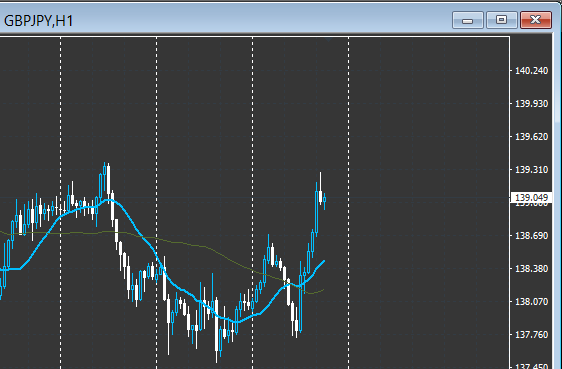Click the 137.760 price scale label

pos(532,334)
